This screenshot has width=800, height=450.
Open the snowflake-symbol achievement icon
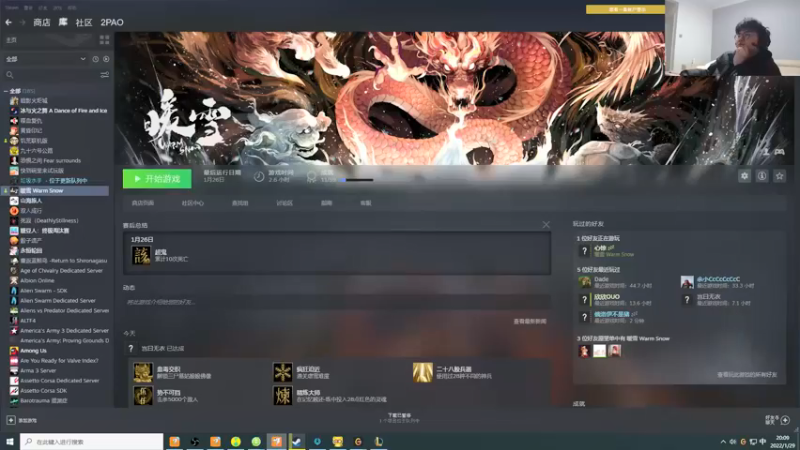pos(282,372)
